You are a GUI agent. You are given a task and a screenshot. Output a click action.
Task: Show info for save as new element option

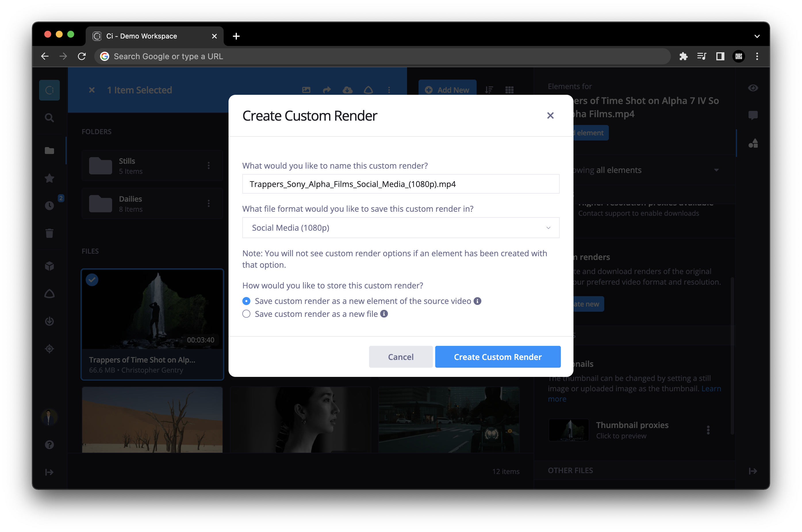(x=477, y=301)
